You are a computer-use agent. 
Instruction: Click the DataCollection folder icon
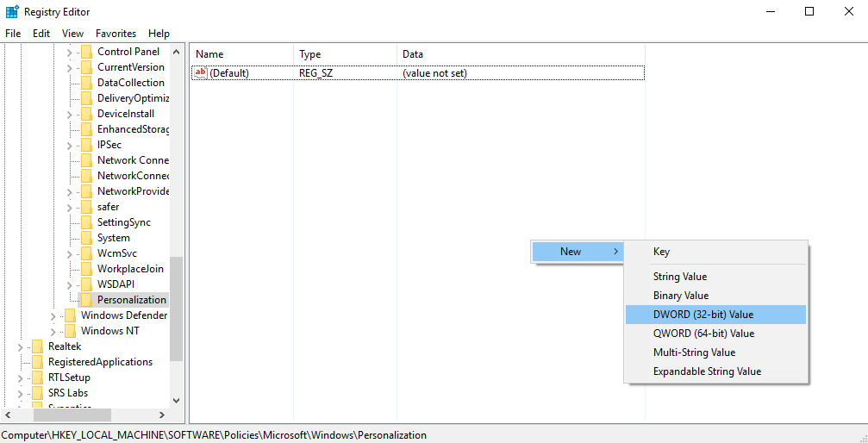point(86,83)
